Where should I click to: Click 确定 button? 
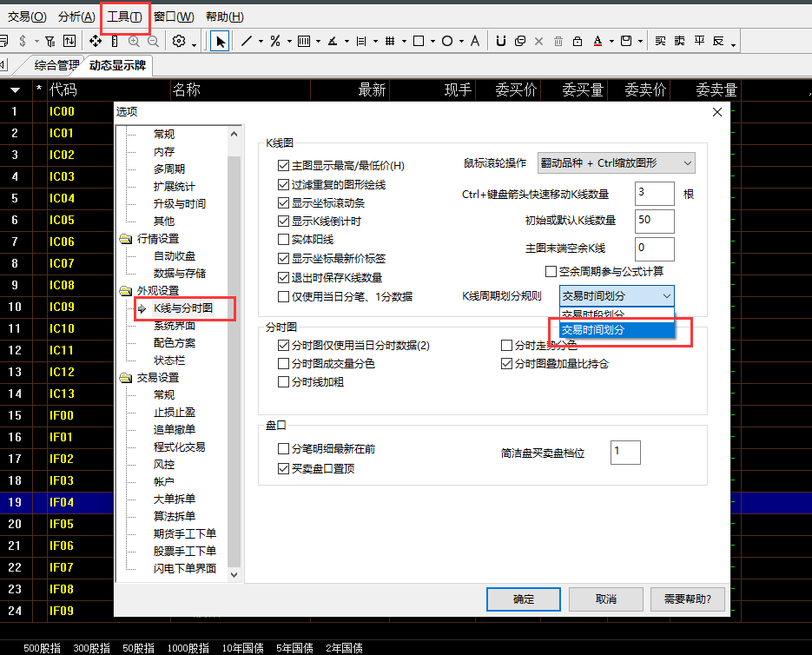pyautogui.click(x=524, y=599)
